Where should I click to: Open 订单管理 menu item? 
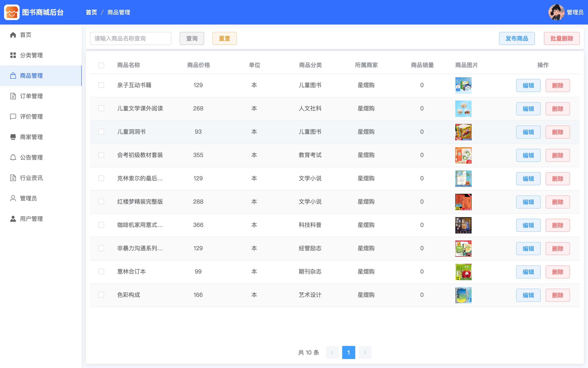pos(41,96)
